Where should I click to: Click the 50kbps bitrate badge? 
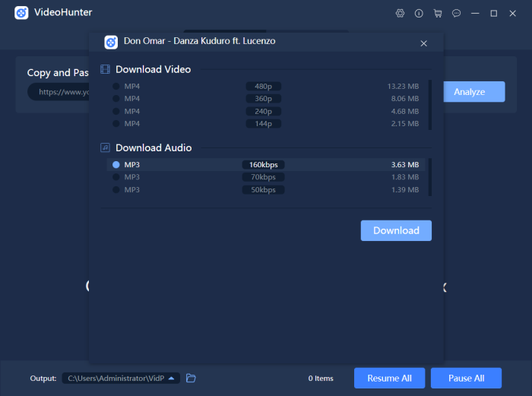click(x=263, y=190)
